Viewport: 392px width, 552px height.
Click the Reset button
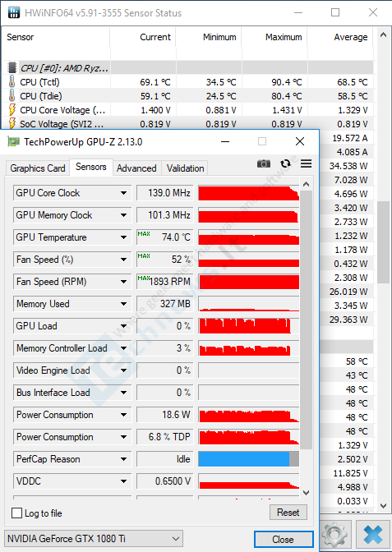[x=288, y=513]
